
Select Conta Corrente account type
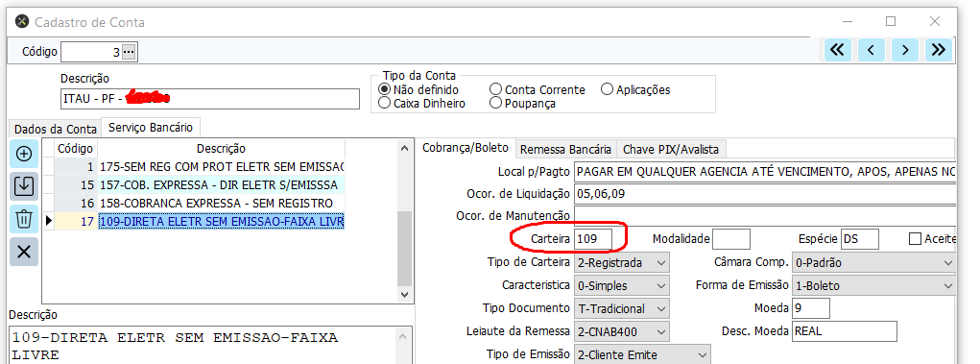coord(495,89)
